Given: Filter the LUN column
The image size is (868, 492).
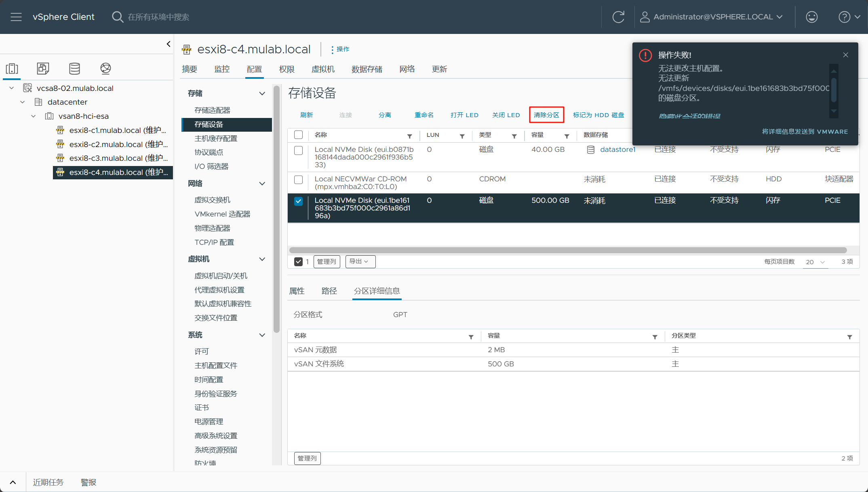Looking at the screenshot, I should point(462,136).
